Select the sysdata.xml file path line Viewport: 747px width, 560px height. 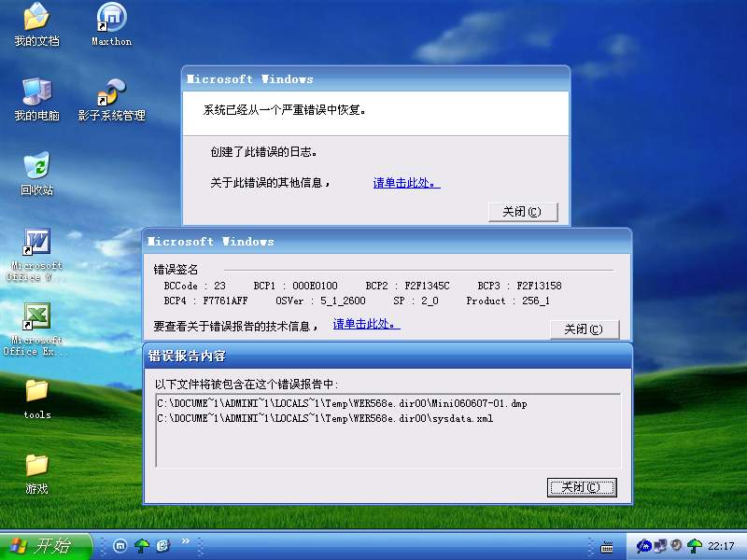tap(325, 418)
